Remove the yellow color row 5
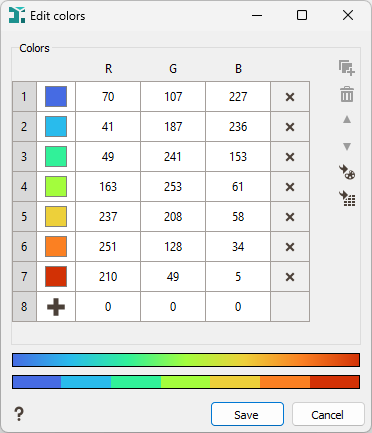The image size is (372, 433). click(290, 217)
